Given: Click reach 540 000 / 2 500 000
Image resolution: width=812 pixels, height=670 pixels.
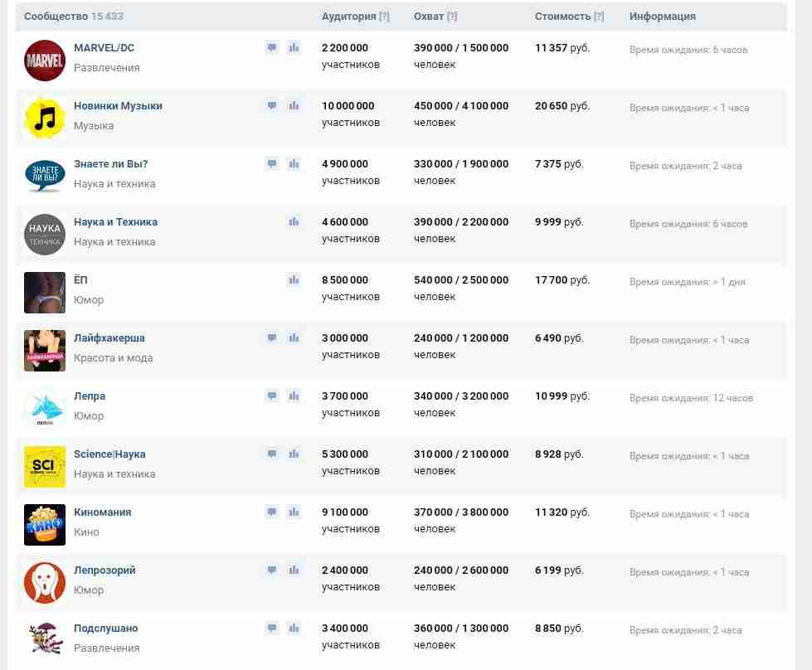Looking at the screenshot, I should 461,279.
